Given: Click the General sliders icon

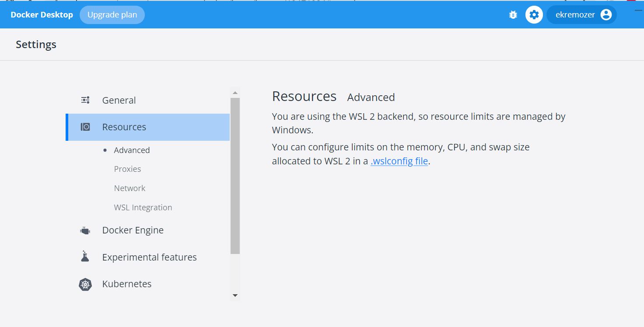Looking at the screenshot, I should click(x=85, y=100).
